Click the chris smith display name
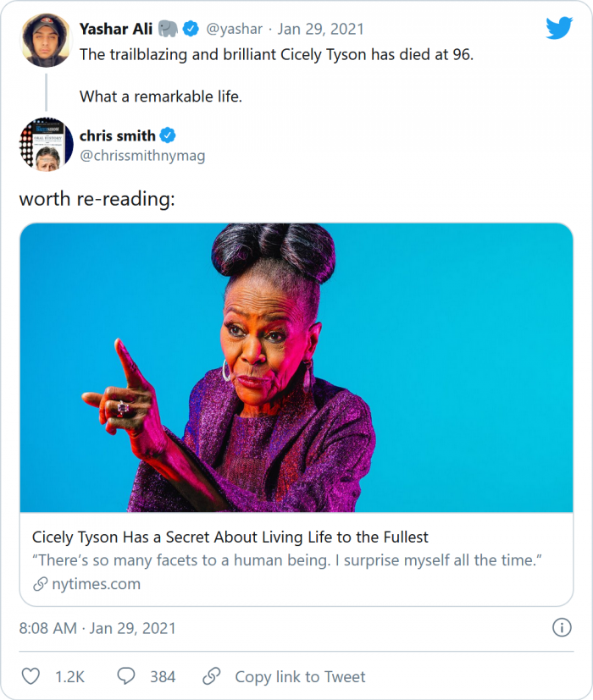Image resolution: width=593 pixels, height=700 pixels. pyautogui.click(x=117, y=135)
